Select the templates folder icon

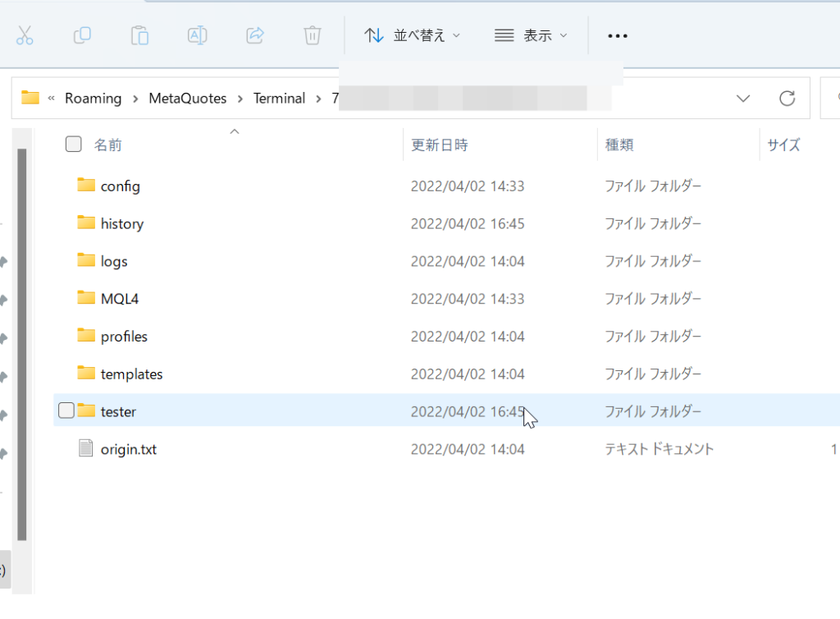pyautogui.click(x=85, y=373)
